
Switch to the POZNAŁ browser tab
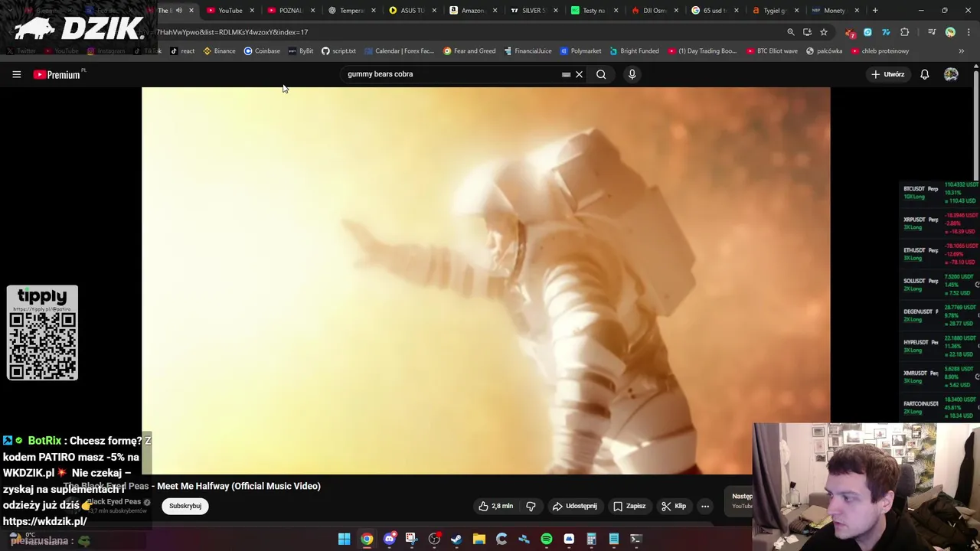pyautogui.click(x=291, y=11)
